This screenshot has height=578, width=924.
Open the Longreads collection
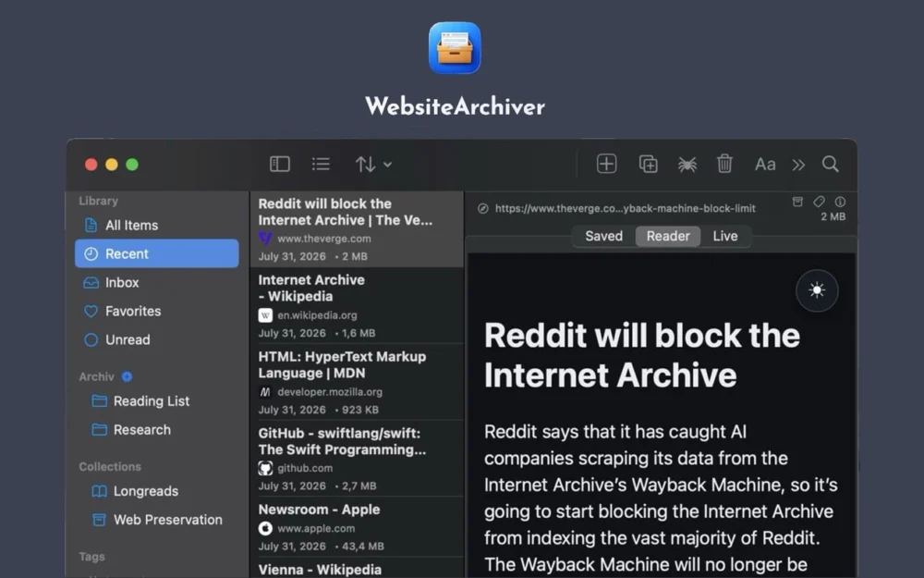(x=157, y=491)
